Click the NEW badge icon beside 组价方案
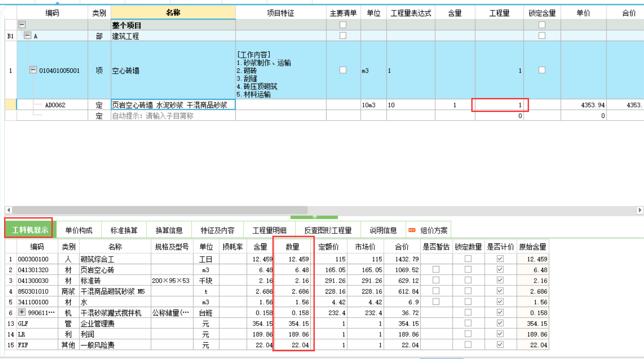The image size is (644, 359). (x=412, y=230)
